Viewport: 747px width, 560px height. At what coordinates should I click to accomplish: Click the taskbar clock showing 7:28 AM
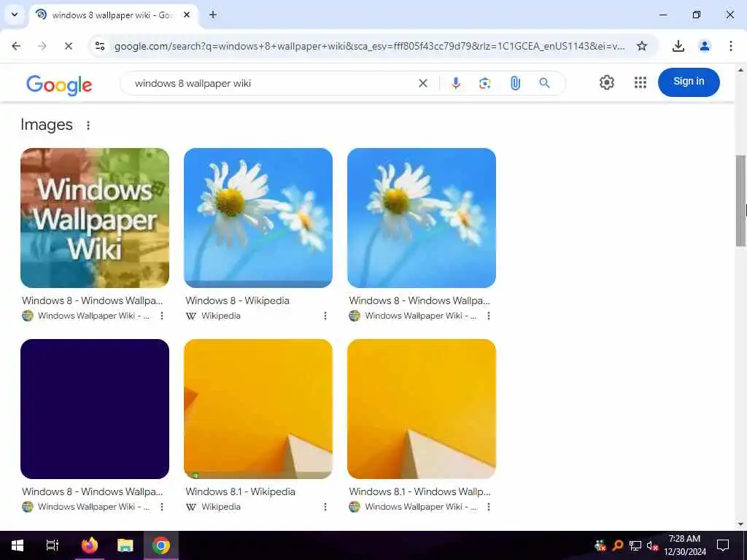pos(684,545)
